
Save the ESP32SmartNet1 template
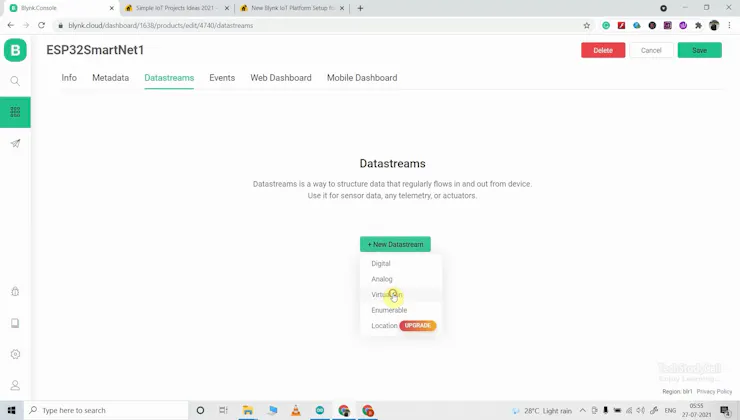click(x=699, y=50)
